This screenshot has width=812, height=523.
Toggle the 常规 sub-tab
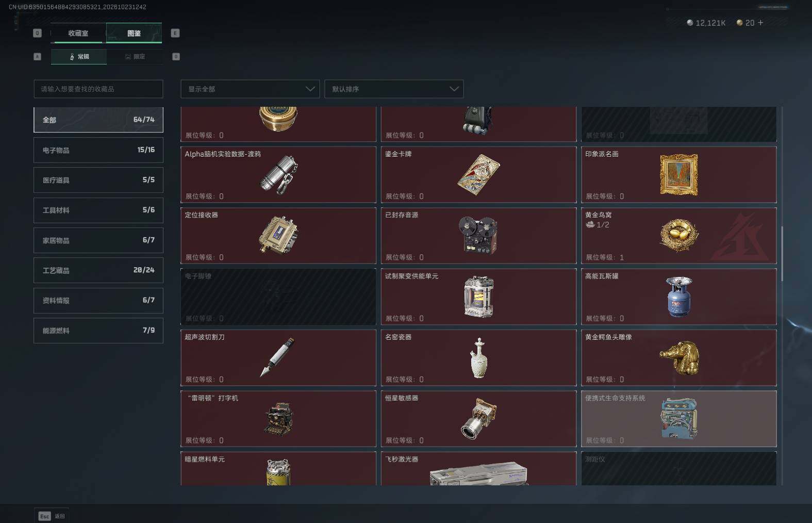[79, 56]
